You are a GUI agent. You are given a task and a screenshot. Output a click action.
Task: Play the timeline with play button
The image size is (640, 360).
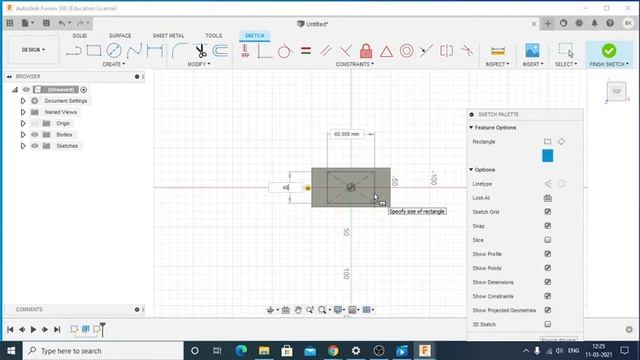33,329
